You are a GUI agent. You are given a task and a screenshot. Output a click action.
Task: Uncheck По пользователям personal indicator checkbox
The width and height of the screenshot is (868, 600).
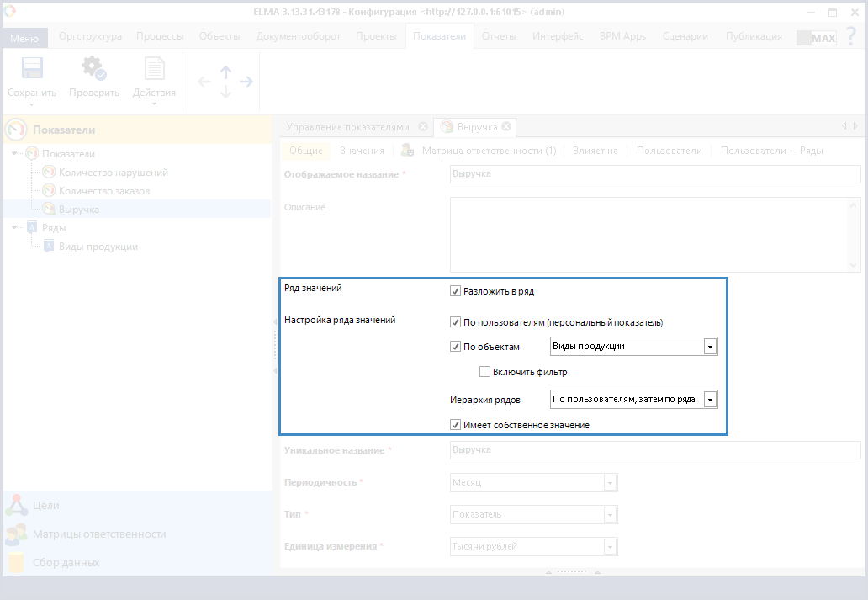pyautogui.click(x=456, y=322)
